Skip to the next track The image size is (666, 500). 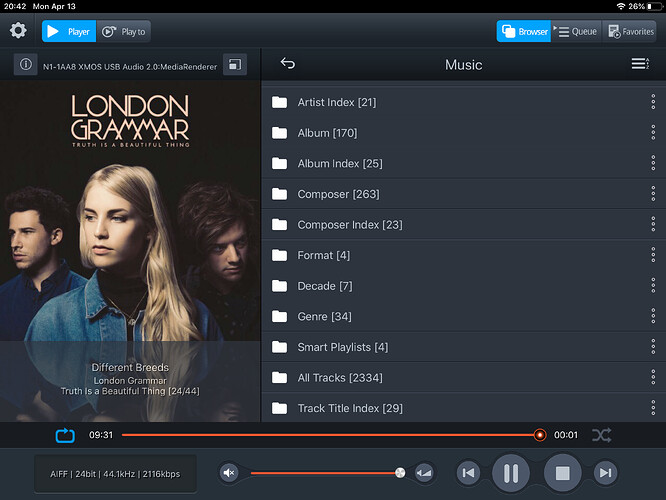(x=605, y=473)
